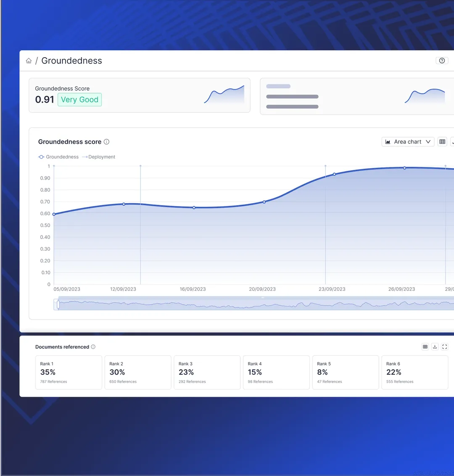Open the Area chart type dropdown

[x=408, y=142]
